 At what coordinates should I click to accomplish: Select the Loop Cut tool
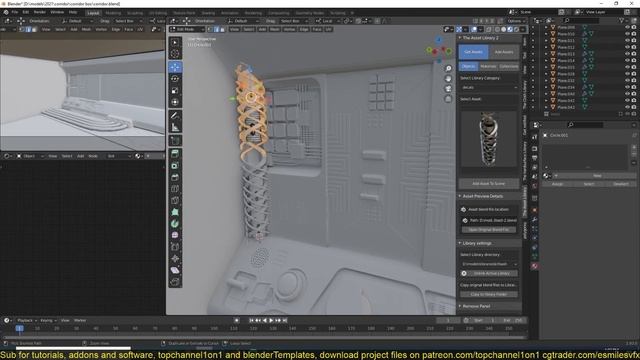point(175,189)
